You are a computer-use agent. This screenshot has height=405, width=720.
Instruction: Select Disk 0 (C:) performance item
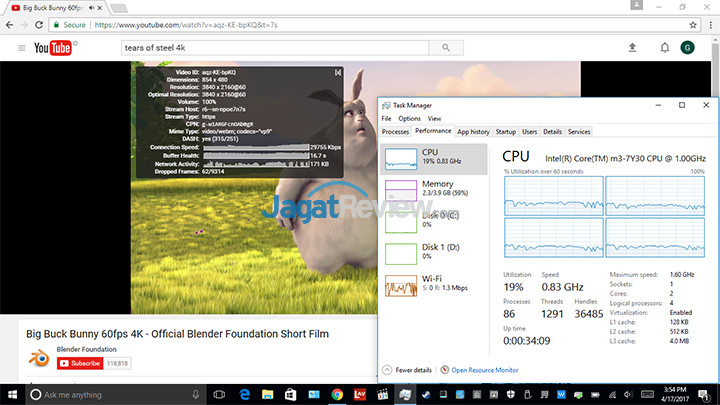click(x=434, y=221)
